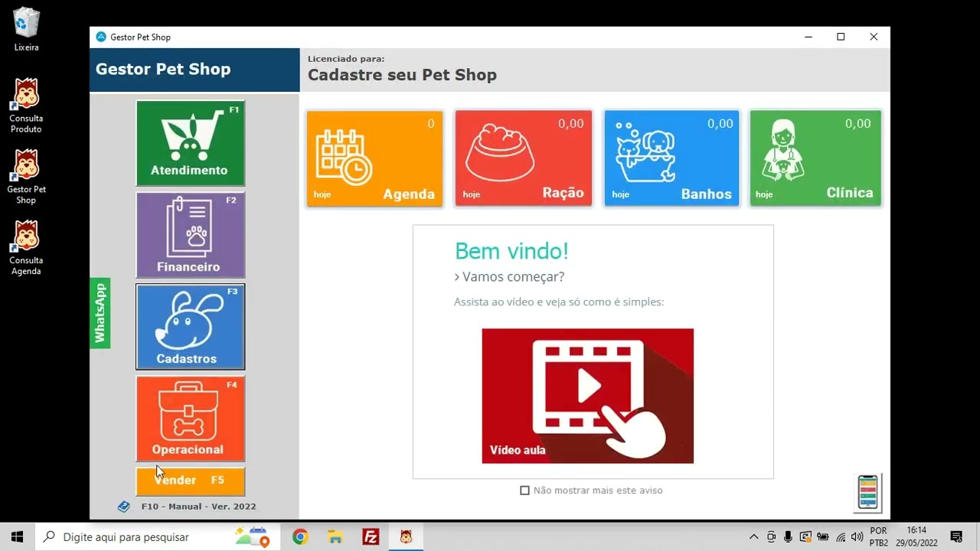Open the volume speaker tray icon
980x551 pixels.
tap(857, 537)
